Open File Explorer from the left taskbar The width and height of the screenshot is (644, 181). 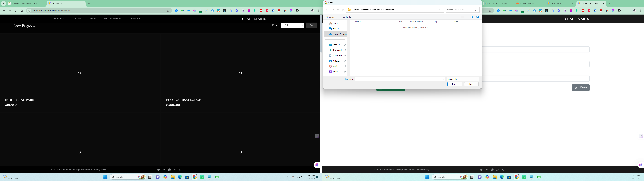coord(173,177)
